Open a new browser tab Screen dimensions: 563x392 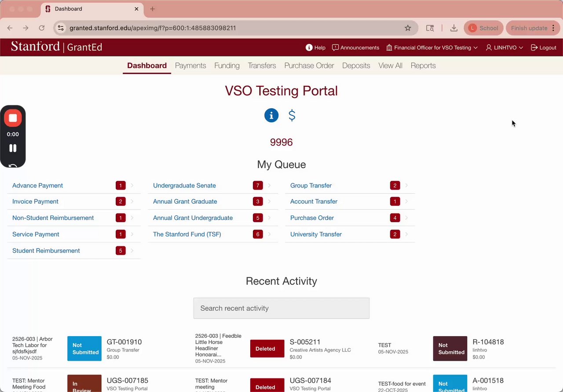pos(152,9)
